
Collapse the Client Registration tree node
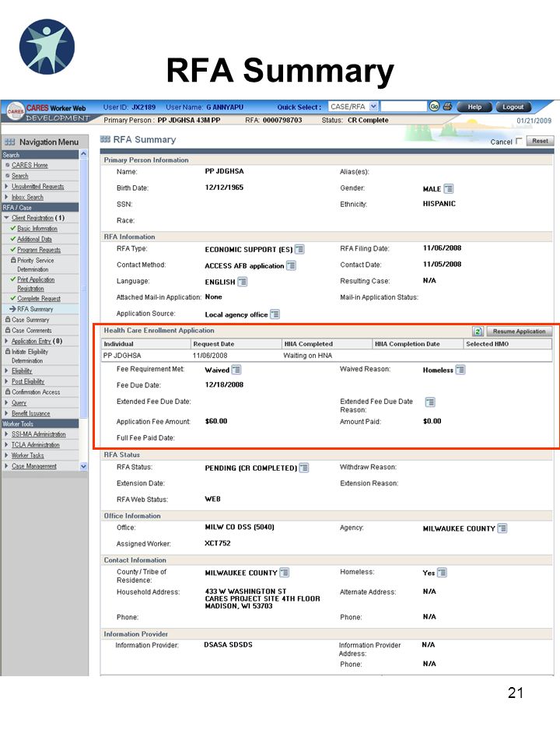[6, 218]
